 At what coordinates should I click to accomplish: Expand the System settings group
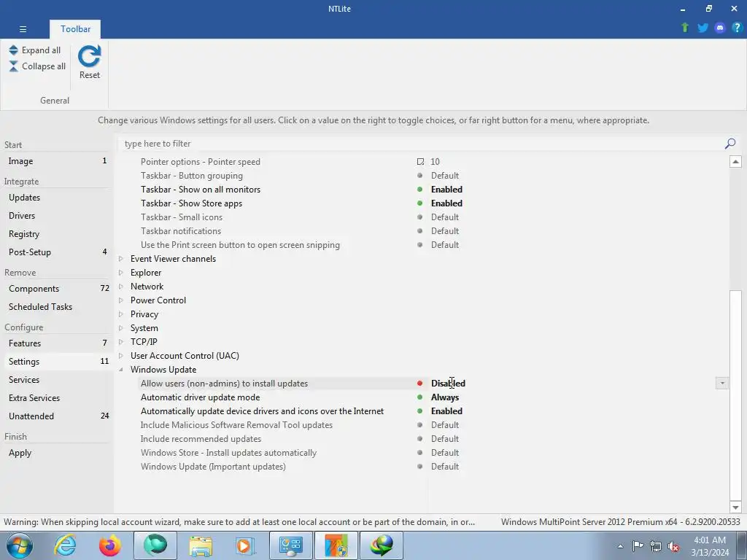(121, 327)
